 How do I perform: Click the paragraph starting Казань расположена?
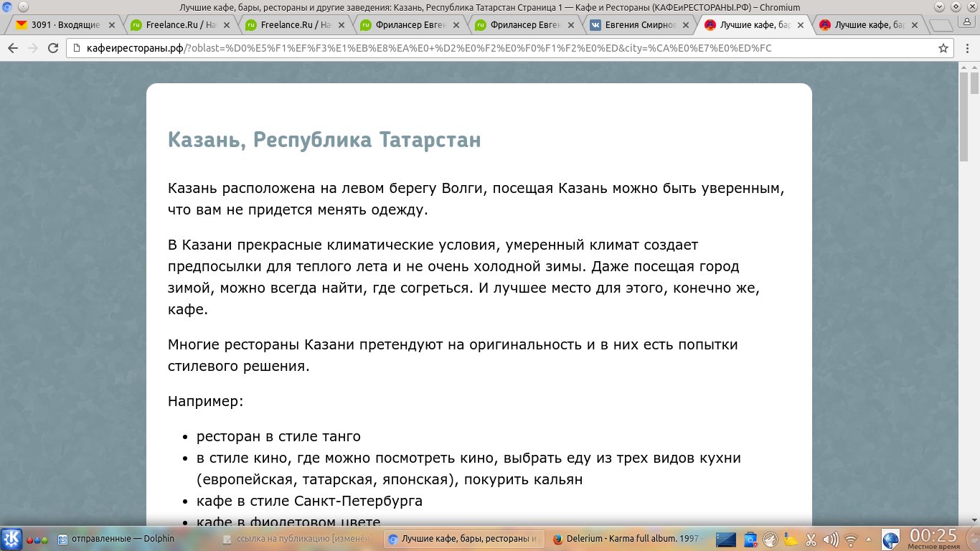(476, 199)
